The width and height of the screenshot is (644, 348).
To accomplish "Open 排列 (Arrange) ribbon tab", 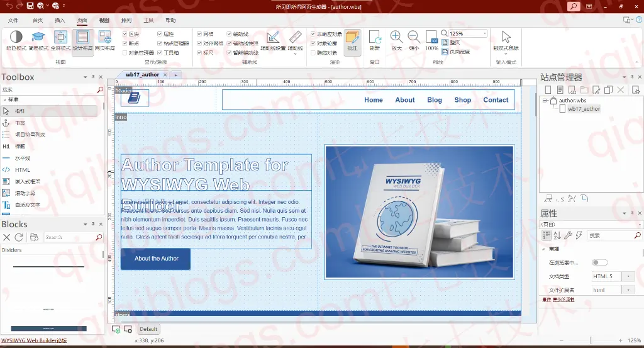I will (x=126, y=20).
